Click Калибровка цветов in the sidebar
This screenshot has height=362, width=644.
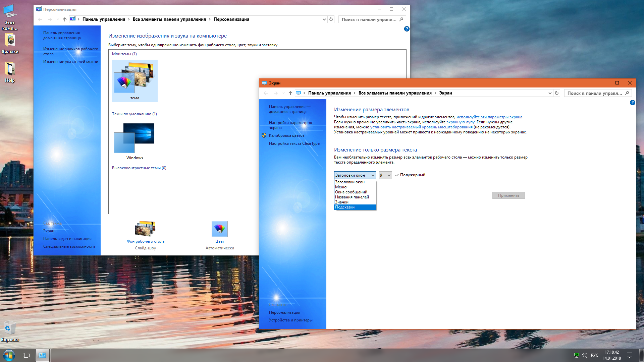coord(286,135)
